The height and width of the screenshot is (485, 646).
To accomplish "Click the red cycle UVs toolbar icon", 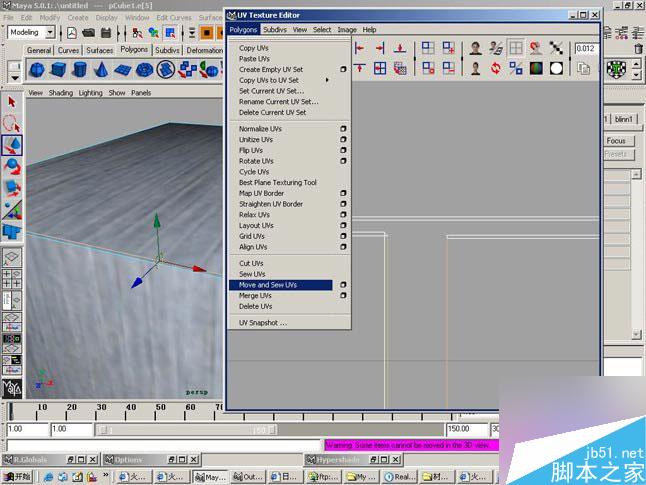I will [495, 68].
